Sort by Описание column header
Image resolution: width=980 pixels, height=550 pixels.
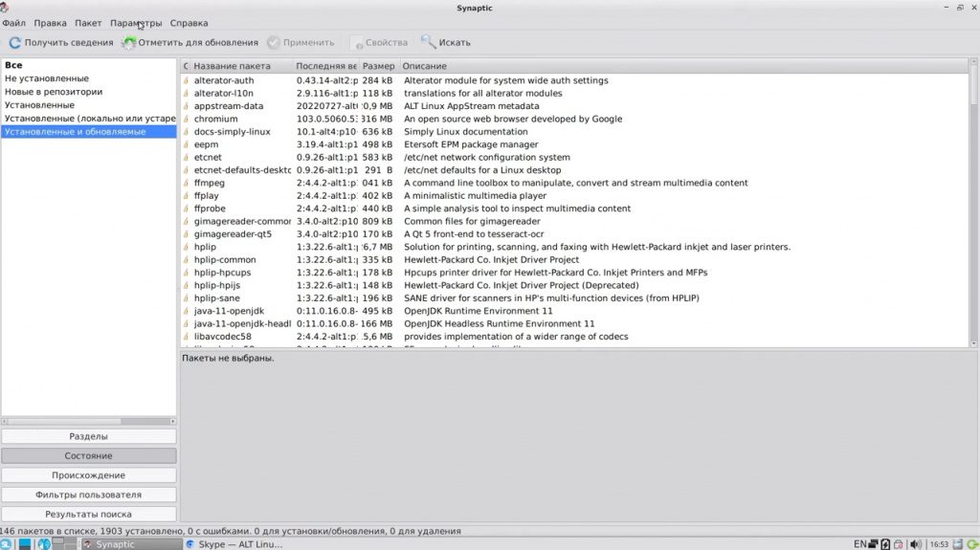(683, 66)
